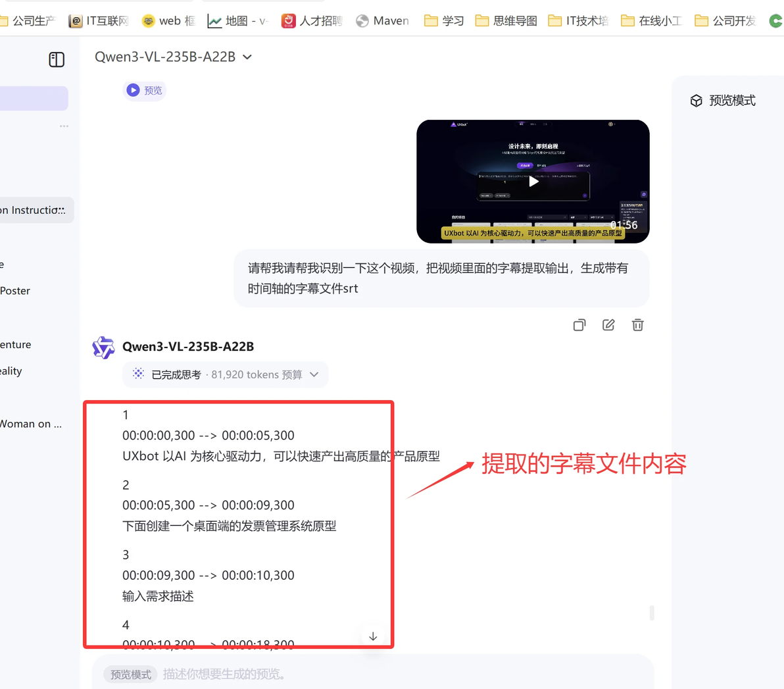The image size is (784, 689).
Task: Expand the 已完成思考 thinking section
Action: pyautogui.click(x=225, y=375)
